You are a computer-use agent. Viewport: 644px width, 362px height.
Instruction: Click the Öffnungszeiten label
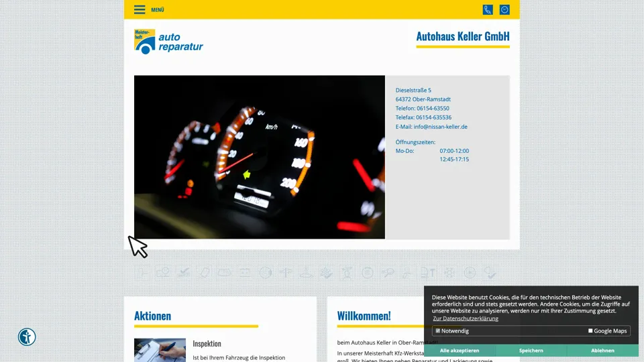pos(415,142)
